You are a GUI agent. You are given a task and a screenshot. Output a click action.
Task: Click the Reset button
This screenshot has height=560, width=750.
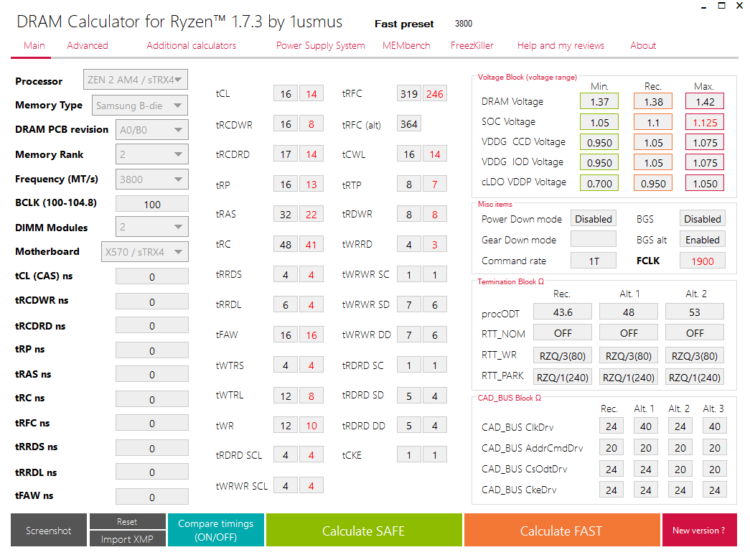point(127,521)
